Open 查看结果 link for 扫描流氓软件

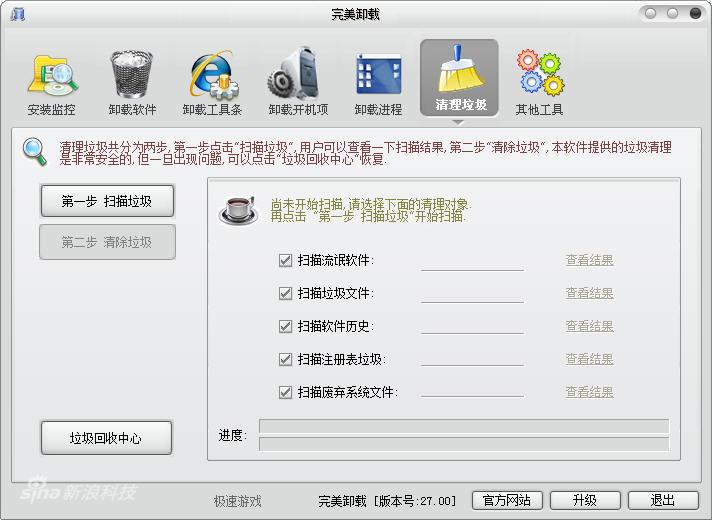point(589,261)
